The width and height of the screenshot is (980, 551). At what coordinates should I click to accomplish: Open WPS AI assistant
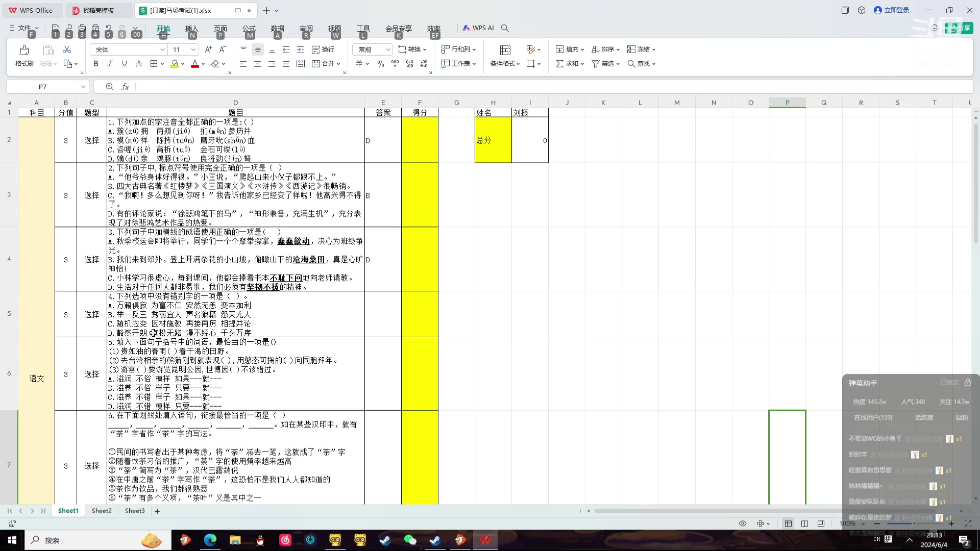[478, 28]
